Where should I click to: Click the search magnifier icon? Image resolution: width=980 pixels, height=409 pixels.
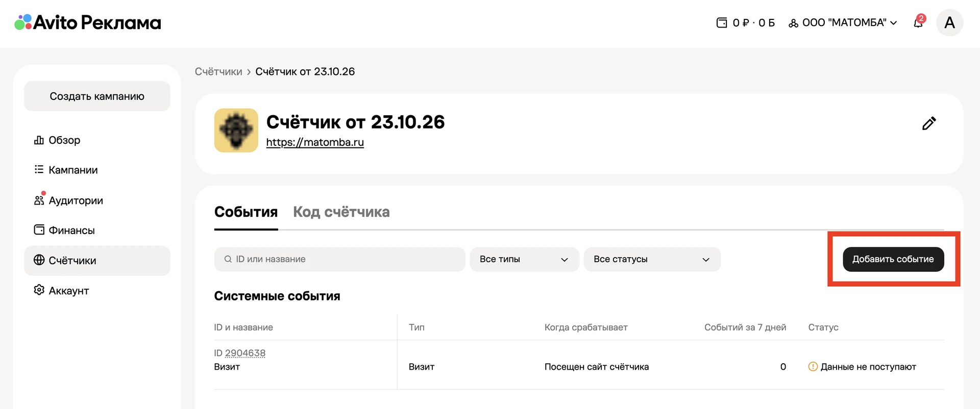[228, 259]
